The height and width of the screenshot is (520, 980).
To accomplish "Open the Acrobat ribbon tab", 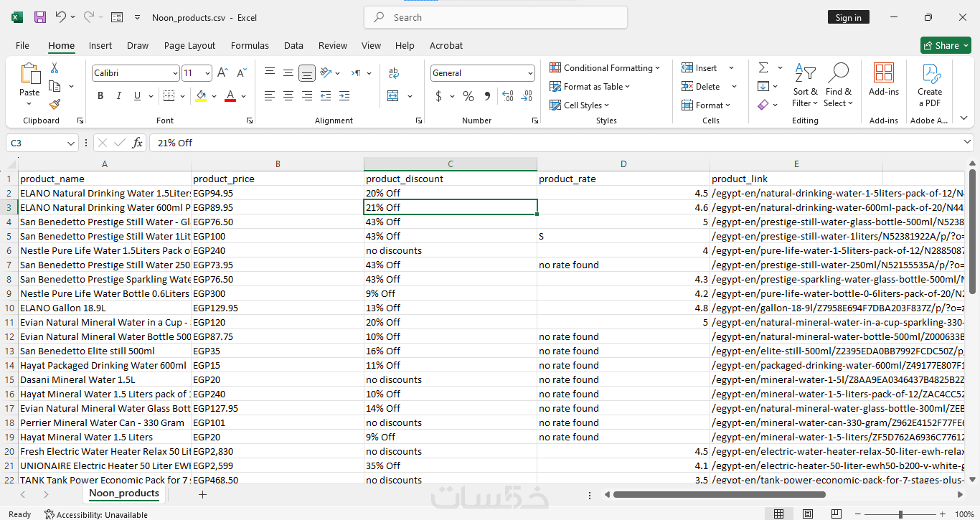I will [446, 45].
